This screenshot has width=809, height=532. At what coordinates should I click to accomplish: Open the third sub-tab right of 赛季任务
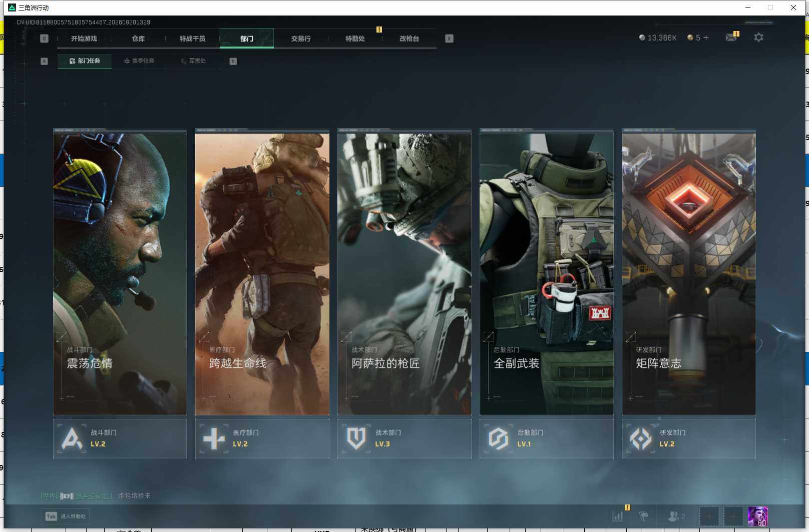(x=193, y=61)
